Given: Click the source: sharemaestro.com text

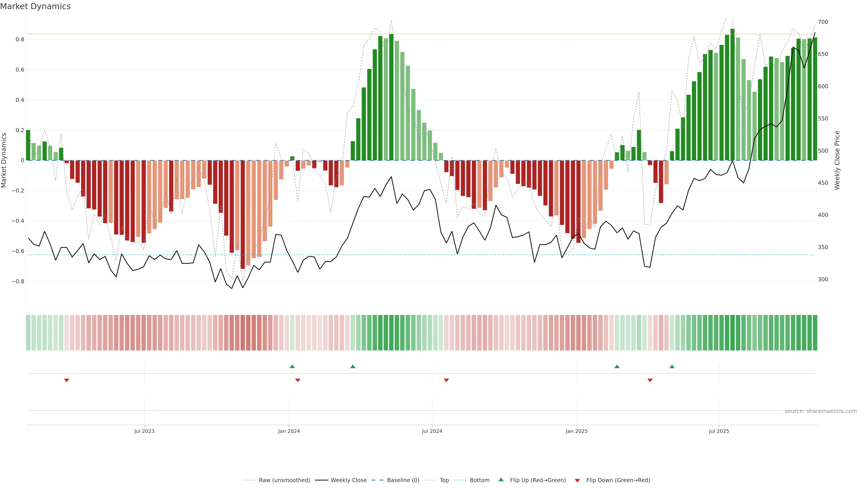Looking at the screenshot, I should pos(821,411).
